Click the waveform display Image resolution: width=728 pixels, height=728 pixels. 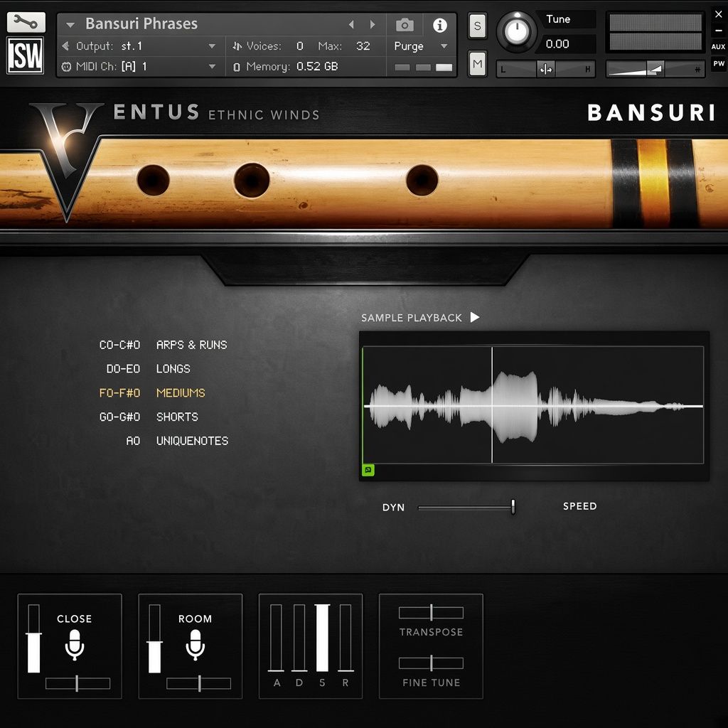click(x=533, y=405)
